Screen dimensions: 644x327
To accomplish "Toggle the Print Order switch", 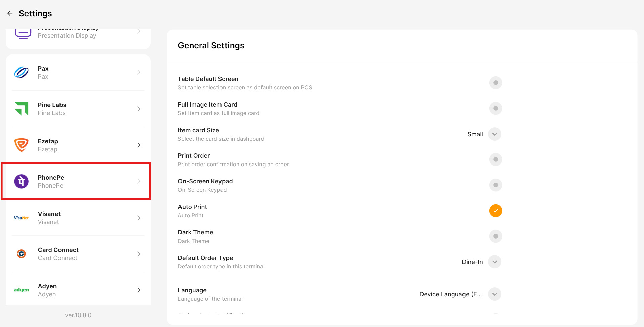I will coord(495,159).
